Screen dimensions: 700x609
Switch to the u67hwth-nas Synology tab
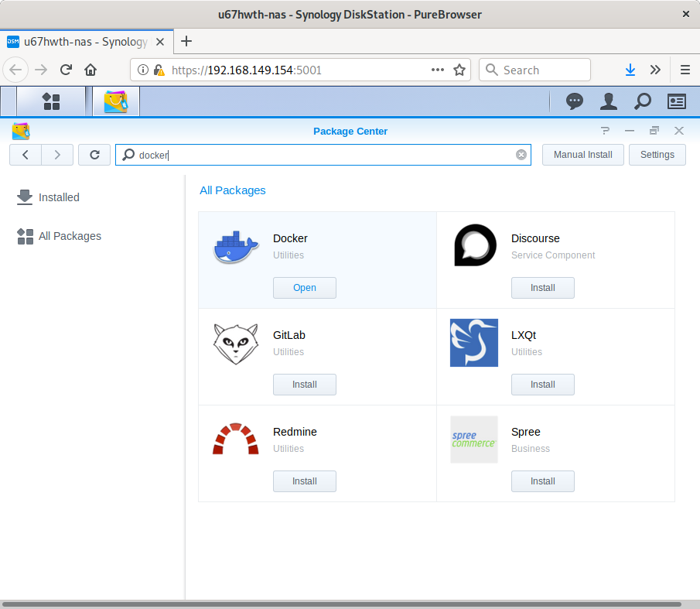(x=87, y=42)
